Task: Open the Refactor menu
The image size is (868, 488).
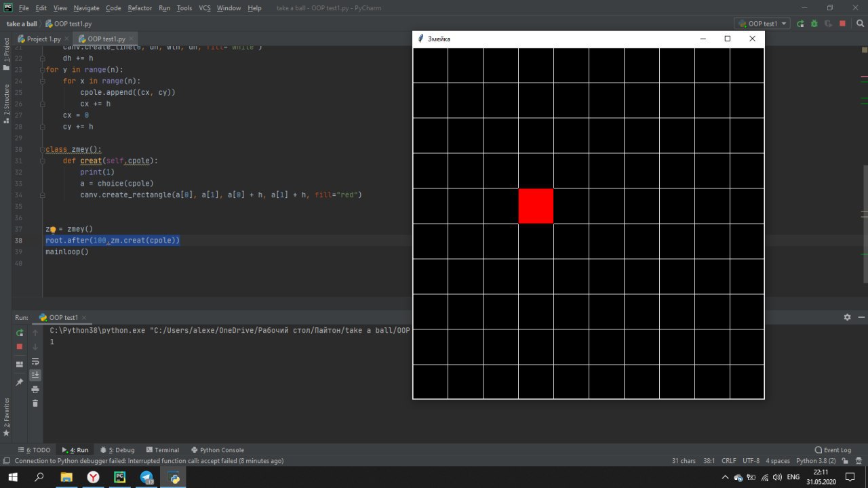Action: [140, 8]
